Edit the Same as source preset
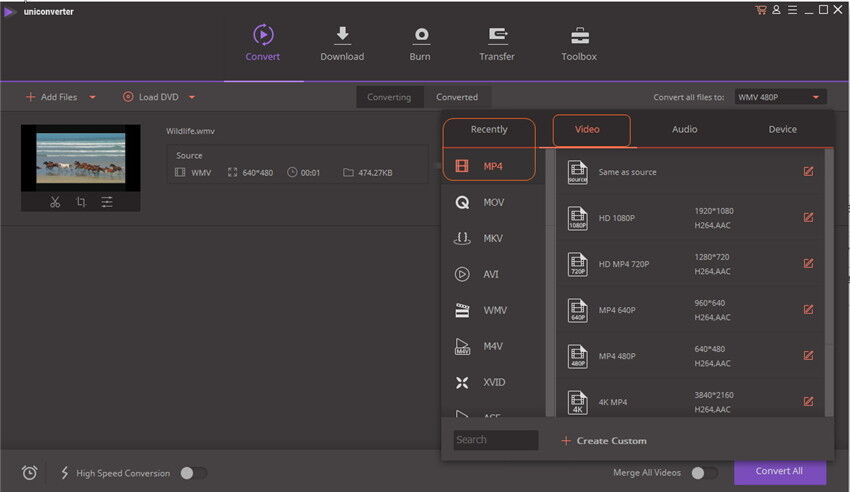850x492 pixels. click(x=808, y=171)
